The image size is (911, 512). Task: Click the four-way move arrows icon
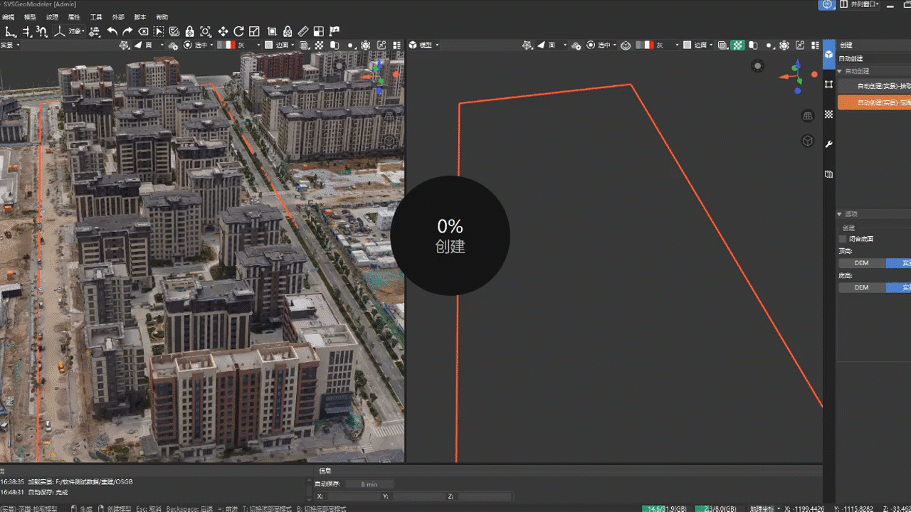click(x=223, y=32)
